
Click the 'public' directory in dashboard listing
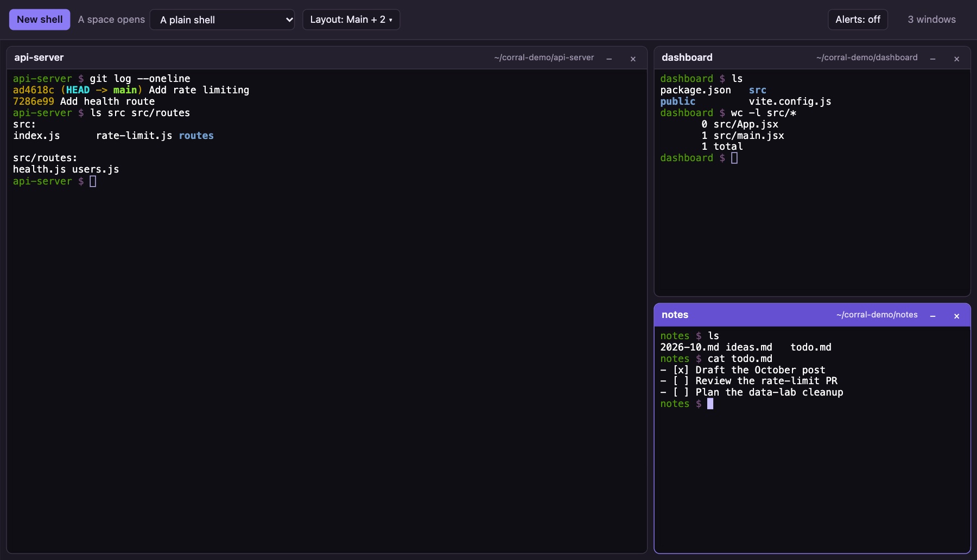(x=678, y=101)
